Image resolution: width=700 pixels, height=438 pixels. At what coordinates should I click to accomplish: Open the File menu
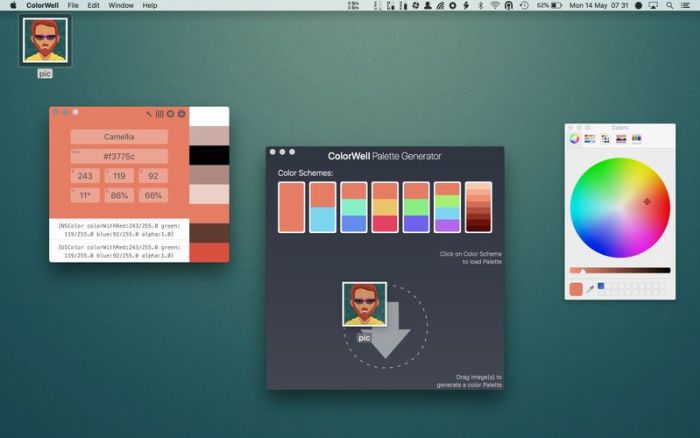tap(73, 5)
